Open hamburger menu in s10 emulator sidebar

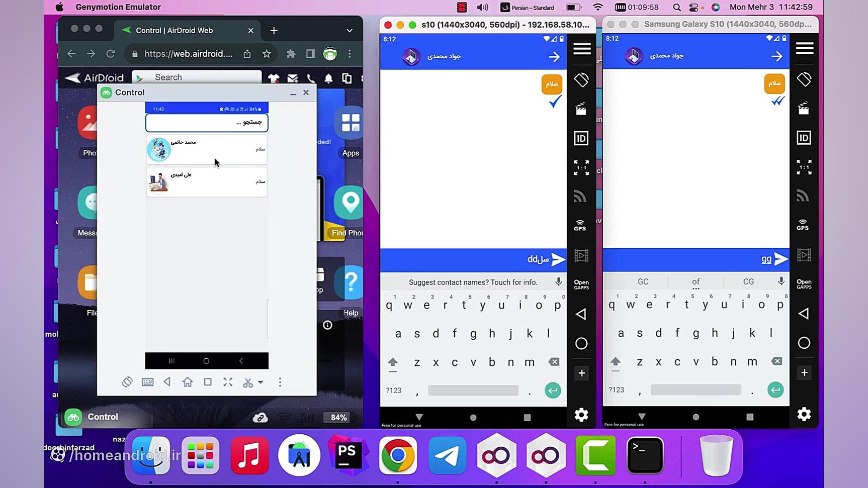[x=582, y=48]
